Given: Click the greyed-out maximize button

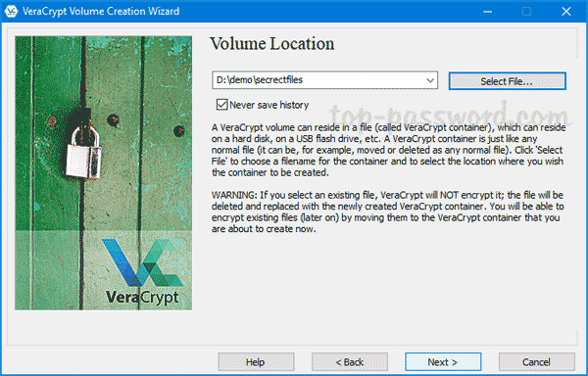Looking at the screenshot, I should (527, 12).
